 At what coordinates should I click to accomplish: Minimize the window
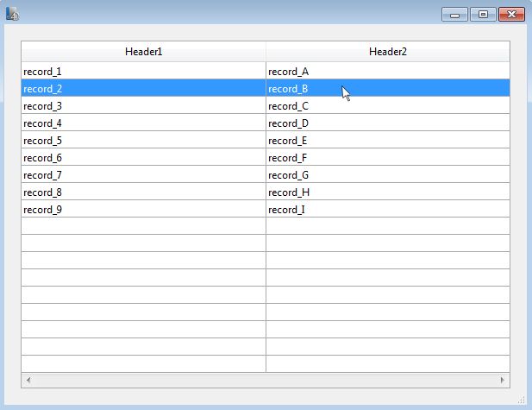454,15
